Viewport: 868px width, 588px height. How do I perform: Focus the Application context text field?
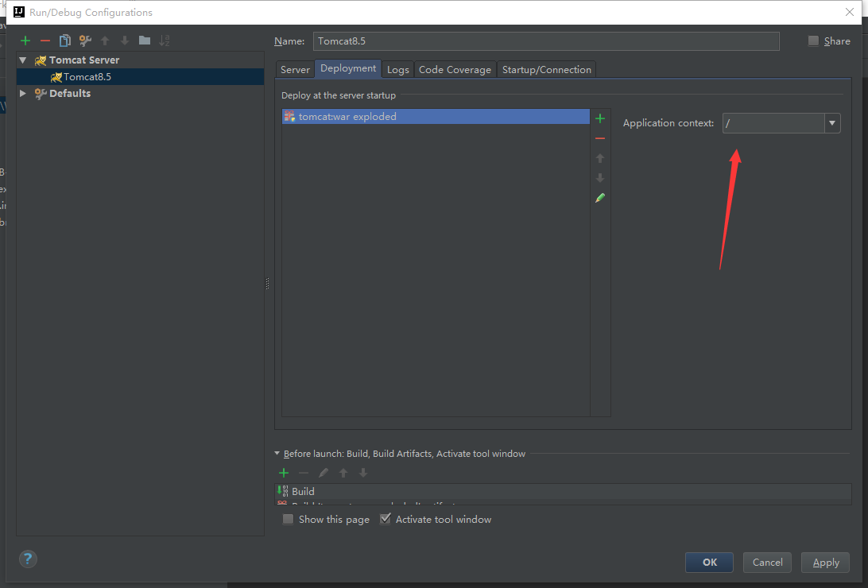click(774, 123)
